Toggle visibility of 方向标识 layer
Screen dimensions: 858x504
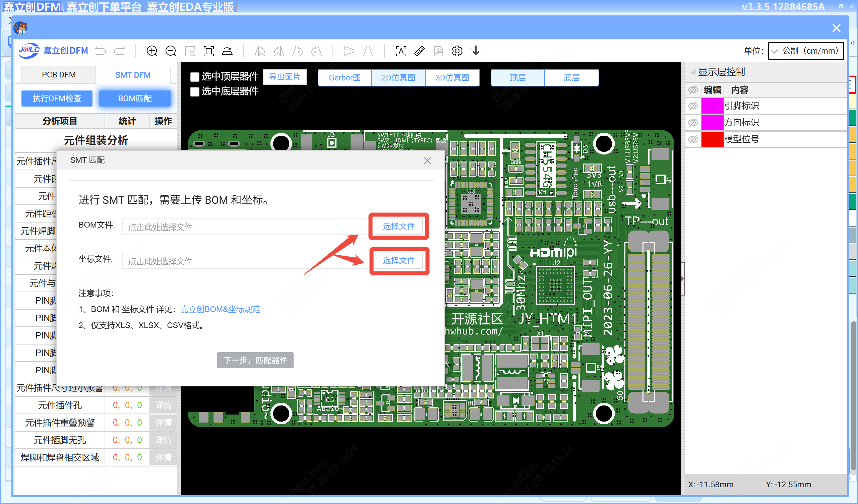693,123
